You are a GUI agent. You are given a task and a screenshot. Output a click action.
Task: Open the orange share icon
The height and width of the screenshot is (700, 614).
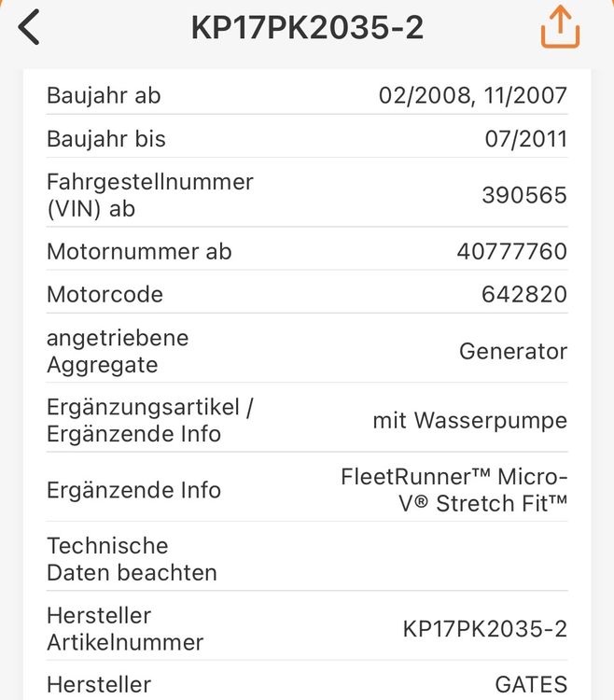click(x=561, y=27)
